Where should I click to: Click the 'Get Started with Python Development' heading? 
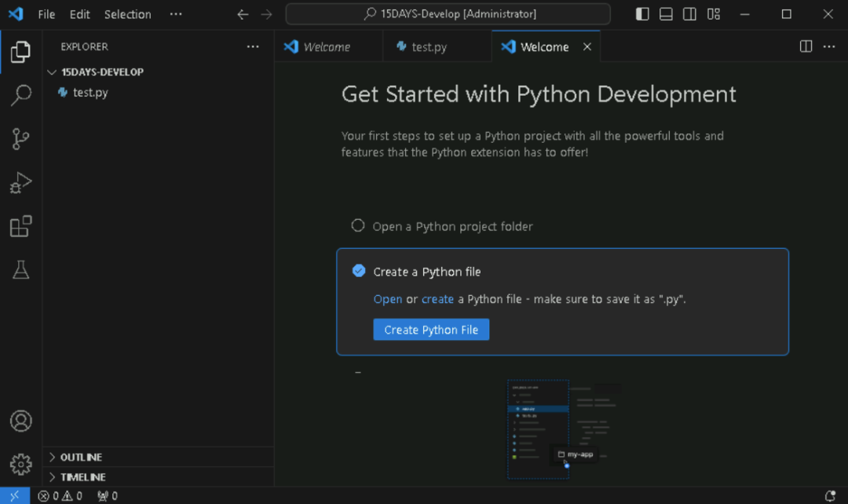(539, 94)
